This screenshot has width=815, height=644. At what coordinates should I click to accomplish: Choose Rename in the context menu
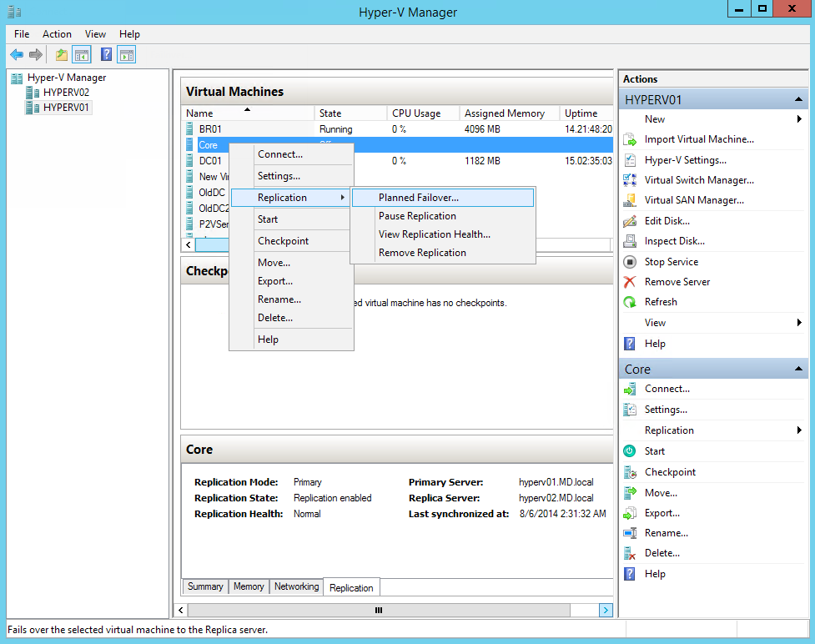[x=292, y=299]
